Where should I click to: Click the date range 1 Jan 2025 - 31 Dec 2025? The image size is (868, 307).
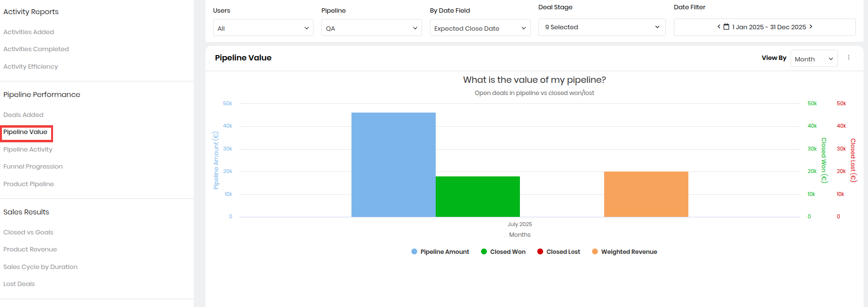[769, 27]
